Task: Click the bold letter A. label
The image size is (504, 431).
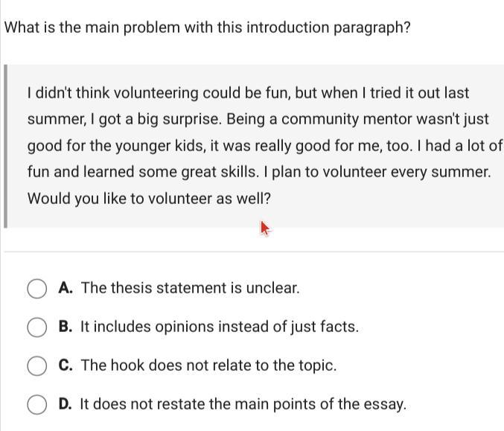Action: [66, 288]
